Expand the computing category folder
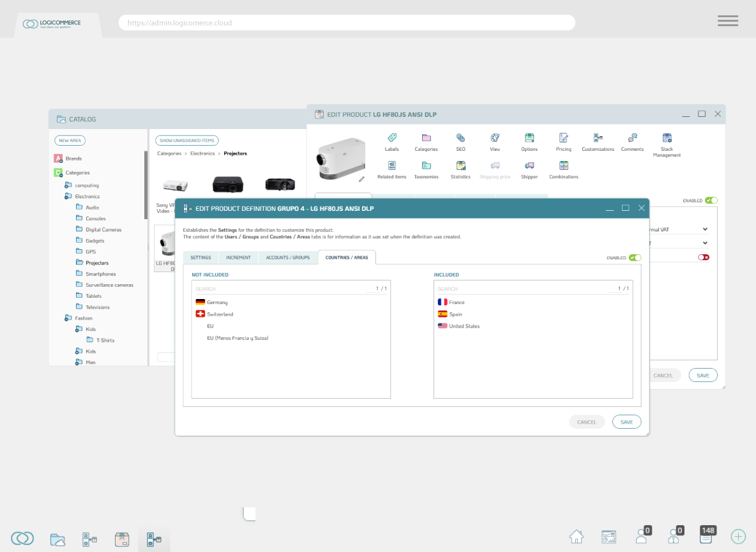Screen dimensions: 756x552 [68, 185]
